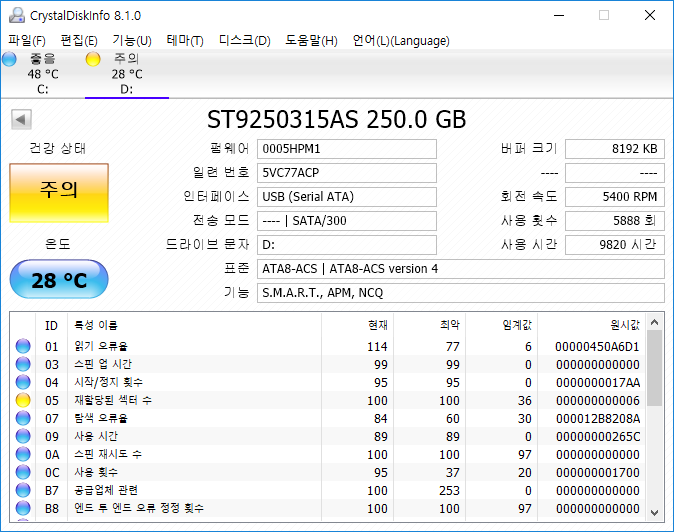Click the scroll down arrow in attribute list
Viewport: 674px width, 532px height.
(x=655, y=513)
